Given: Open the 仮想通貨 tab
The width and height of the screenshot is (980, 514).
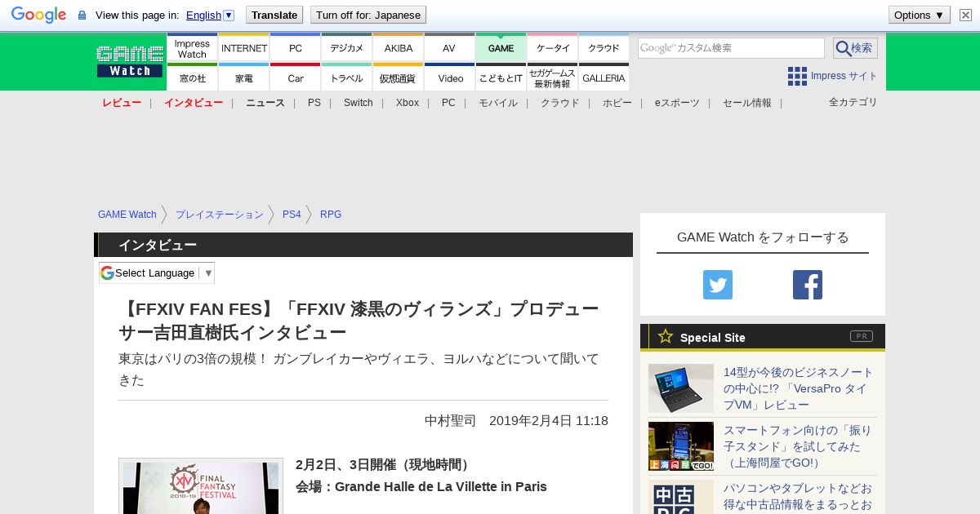Looking at the screenshot, I should pyautogui.click(x=399, y=77).
